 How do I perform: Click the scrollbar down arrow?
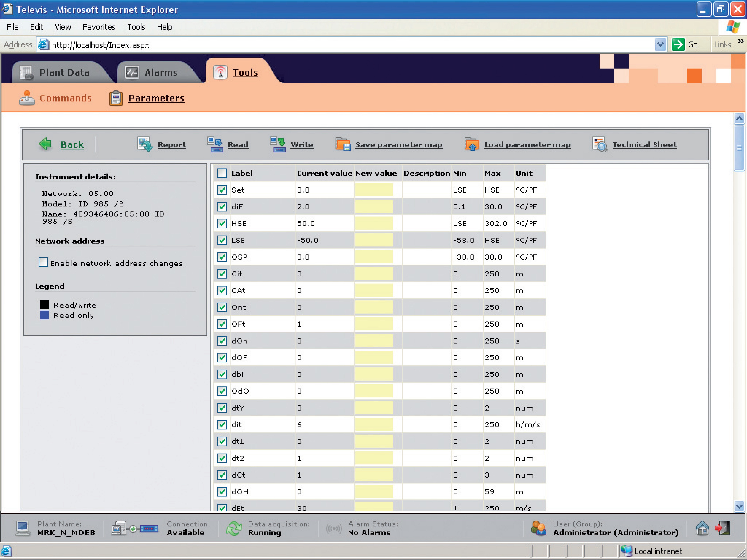739,506
